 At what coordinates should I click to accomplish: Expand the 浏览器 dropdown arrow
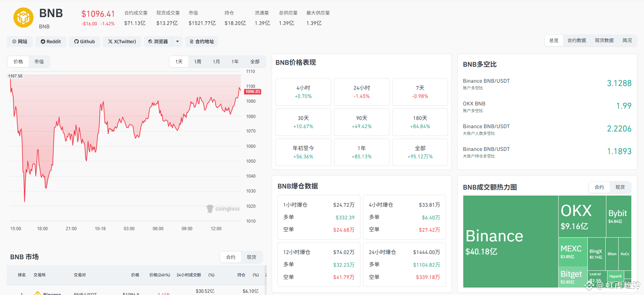pos(177,42)
